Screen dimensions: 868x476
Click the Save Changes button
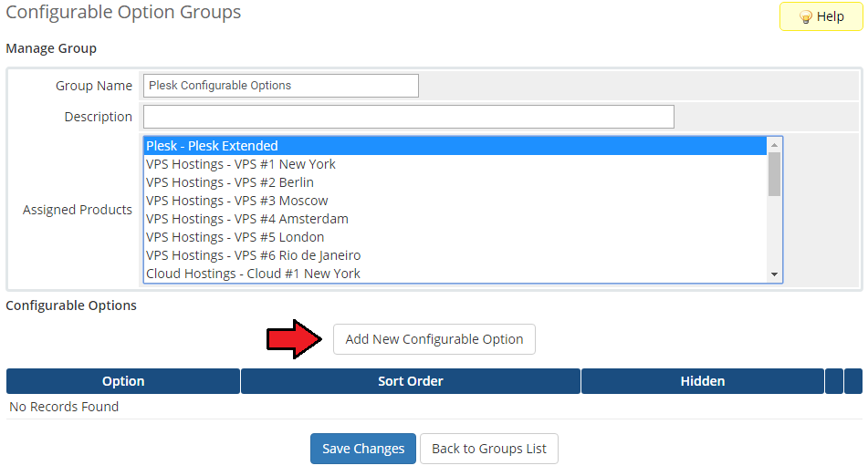pyautogui.click(x=363, y=449)
